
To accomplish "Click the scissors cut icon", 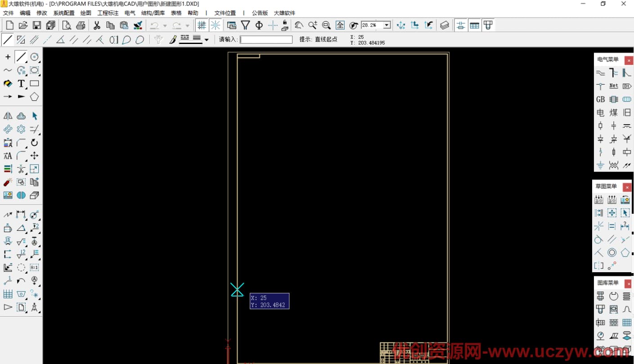I will pyautogui.click(x=97, y=25).
